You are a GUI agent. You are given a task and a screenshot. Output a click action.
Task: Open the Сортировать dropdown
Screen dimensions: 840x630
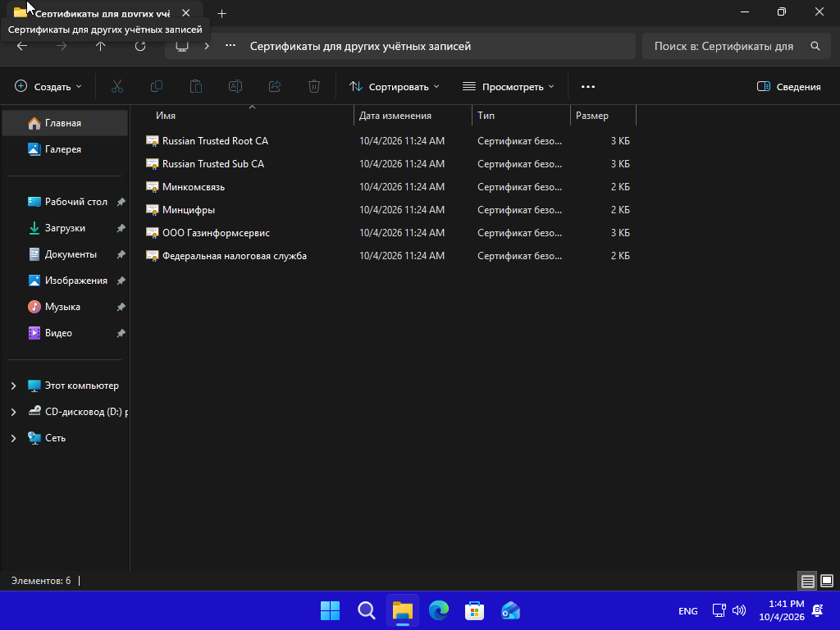click(x=395, y=87)
